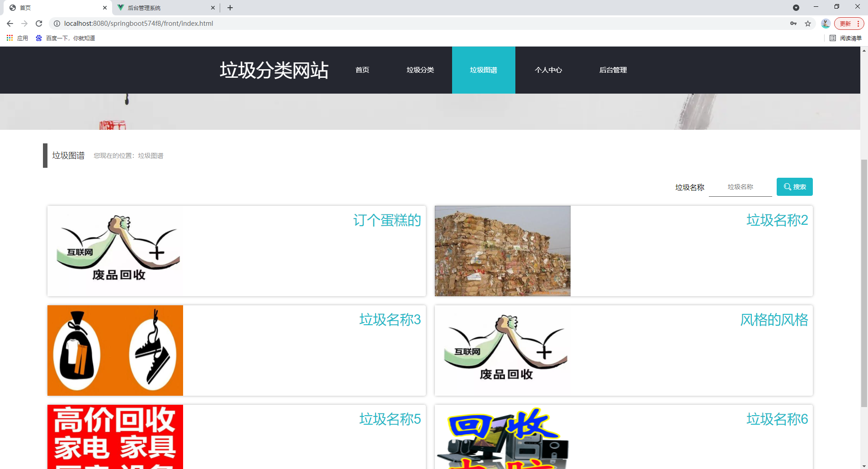The image size is (868, 469).
Task: Open the 垃圾名称5 card title
Action: coord(390,419)
